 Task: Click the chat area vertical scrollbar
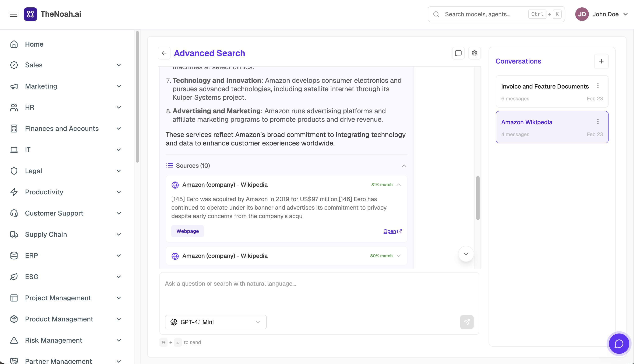[478, 198]
